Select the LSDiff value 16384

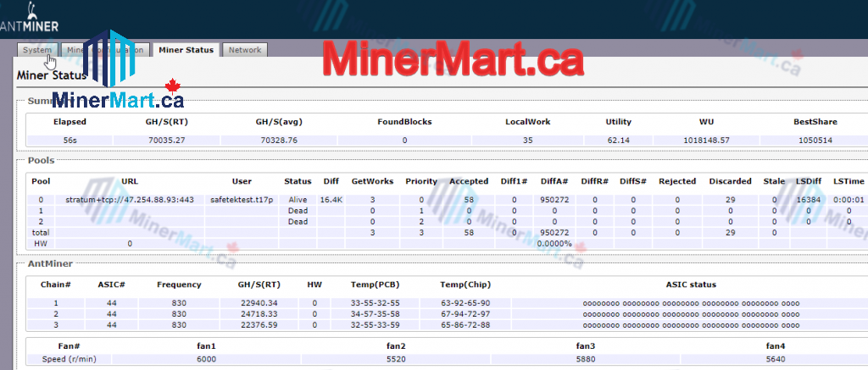coord(809,200)
